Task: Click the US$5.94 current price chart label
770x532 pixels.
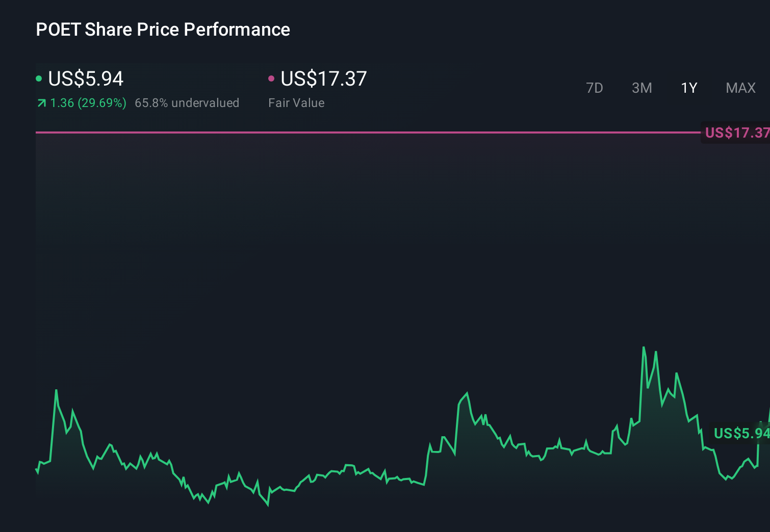Action: pos(740,433)
